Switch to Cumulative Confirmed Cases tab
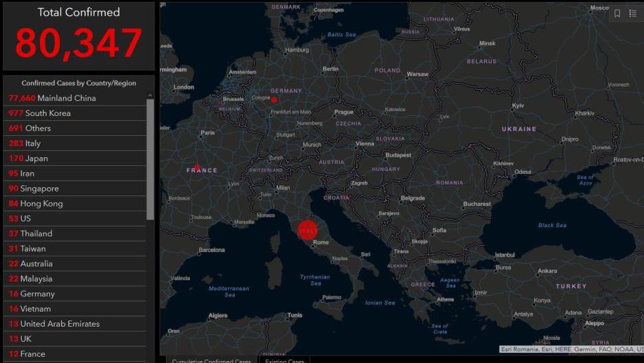 (x=211, y=360)
